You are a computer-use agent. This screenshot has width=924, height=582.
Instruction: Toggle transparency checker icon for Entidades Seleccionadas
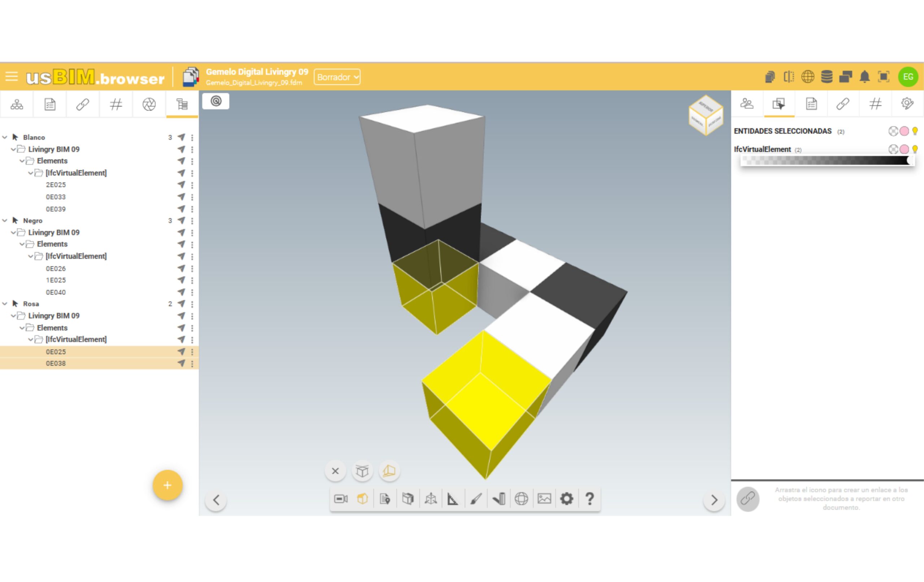click(x=893, y=131)
